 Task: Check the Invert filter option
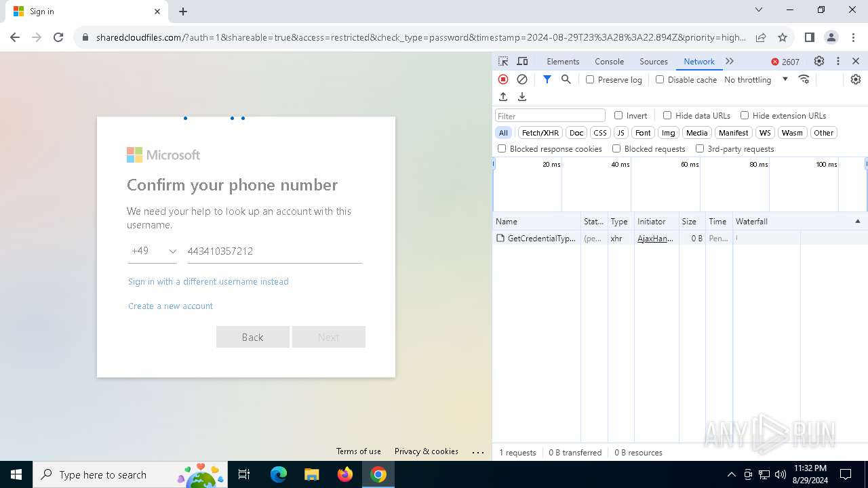click(618, 115)
